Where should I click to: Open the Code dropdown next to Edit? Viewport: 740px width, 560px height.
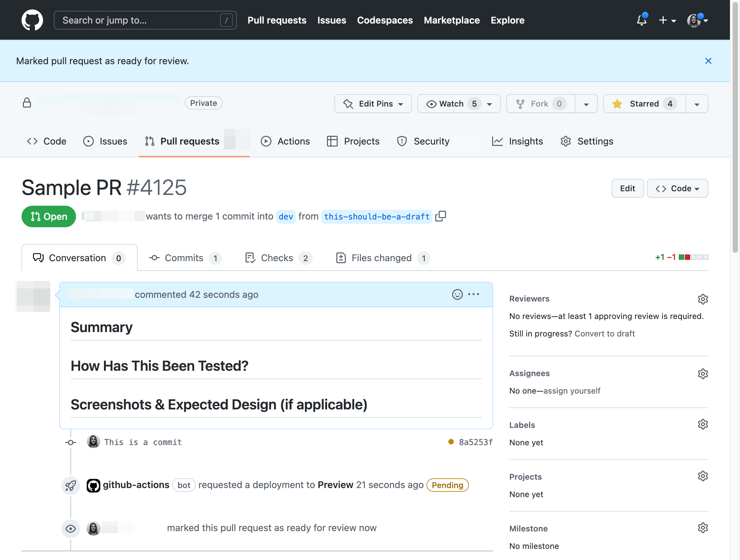click(x=677, y=188)
